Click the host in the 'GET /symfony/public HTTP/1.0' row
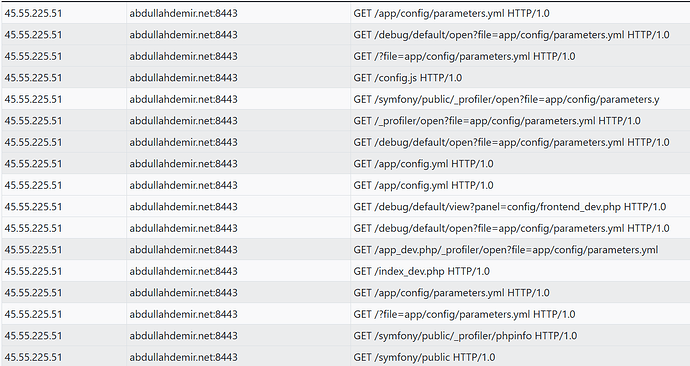The width and height of the screenshot is (690, 366). (x=184, y=357)
